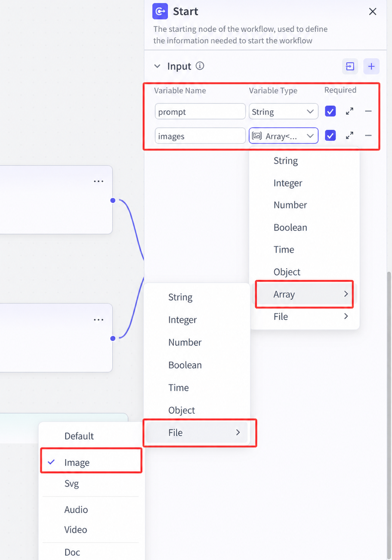Collapse the Input section
This screenshot has height=560, width=392.
[x=157, y=66]
